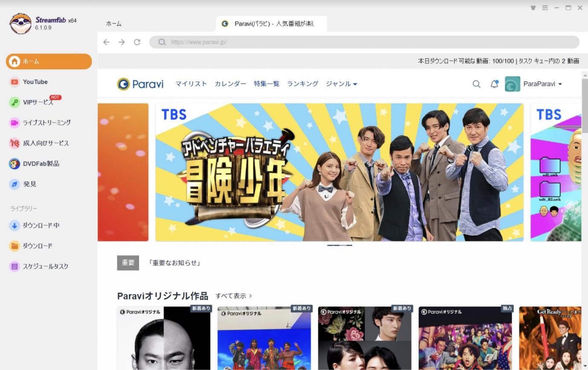This screenshot has height=370, width=588.
Task: Open the 独占 labeled original thumbnail
Action: (465, 338)
